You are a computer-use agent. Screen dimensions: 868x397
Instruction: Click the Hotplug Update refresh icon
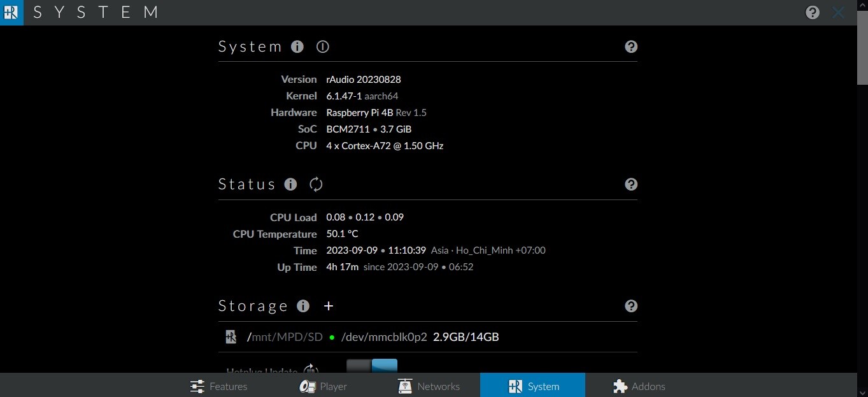pyautogui.click(x=310, y=369)
